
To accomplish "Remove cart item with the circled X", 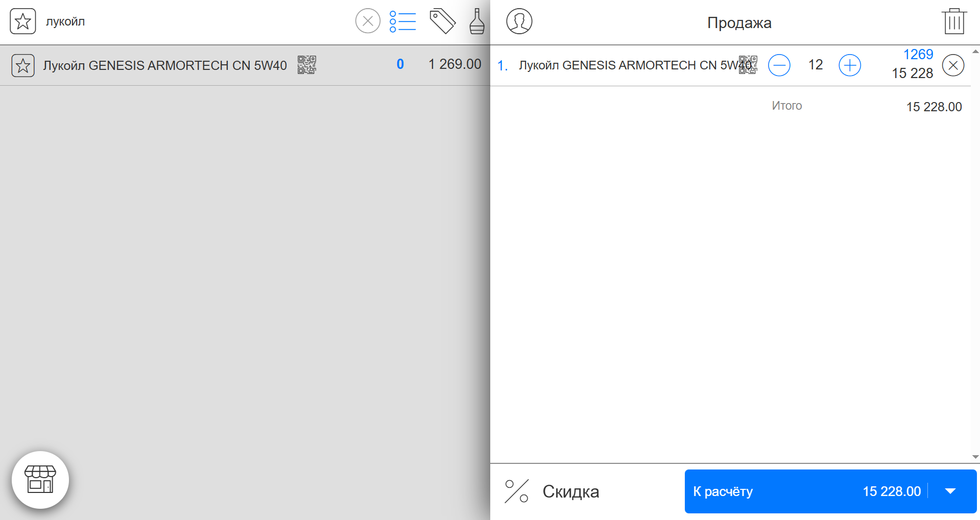I will (x=953, y=65).
